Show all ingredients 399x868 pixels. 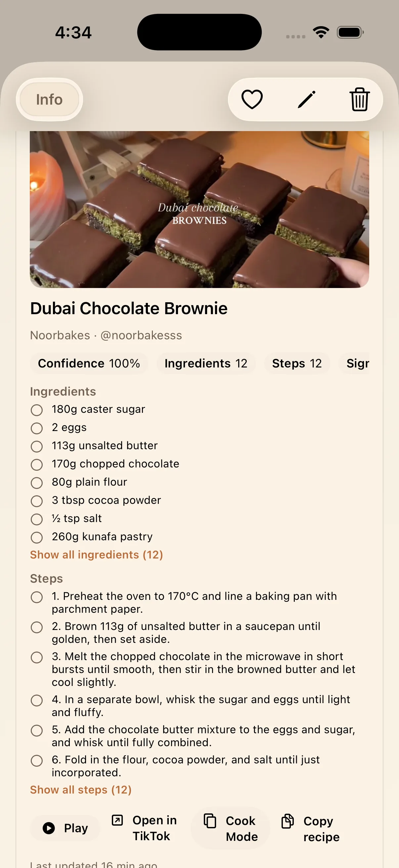pos(97,555)
